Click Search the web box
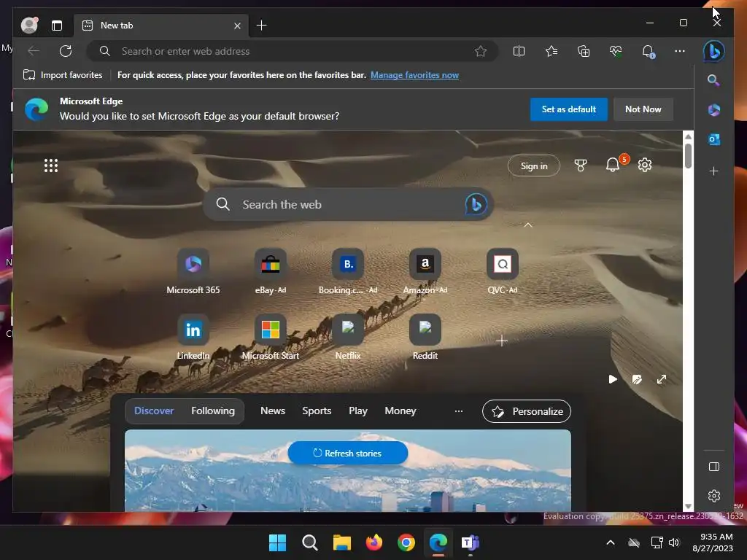The height and width of the screenshot is (560, 747). point(348,204)
